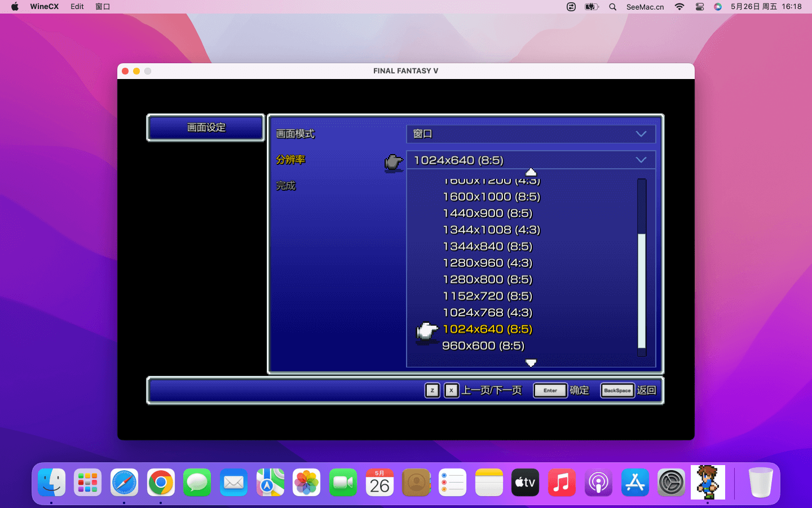Select the 画面设定 screen settings button
The height and width of the screenshot is (508, 812).
point(206,128)
